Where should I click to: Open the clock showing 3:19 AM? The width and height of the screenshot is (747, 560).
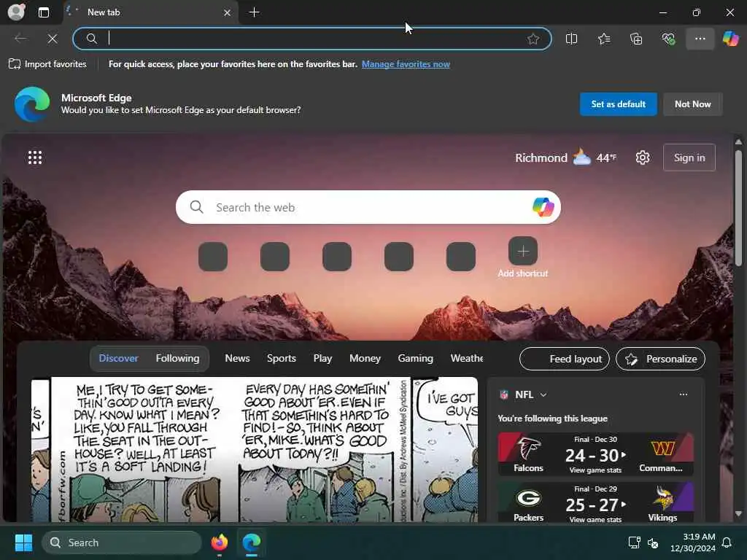(x=693, y=542)
